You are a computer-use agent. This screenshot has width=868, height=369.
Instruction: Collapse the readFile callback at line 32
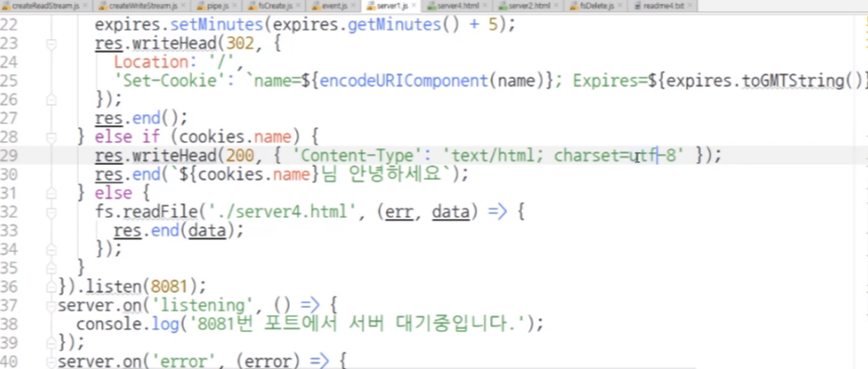[x=51, y=212]
